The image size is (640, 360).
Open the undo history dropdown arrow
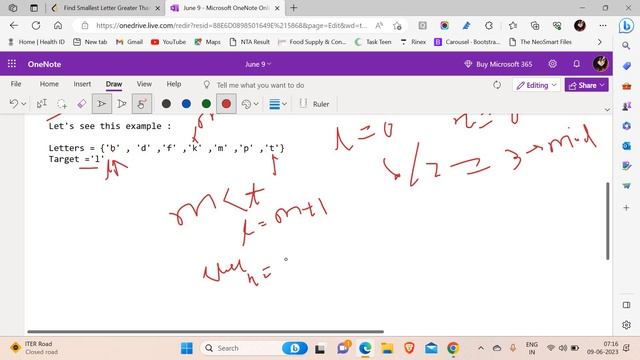tap(24, 104)
